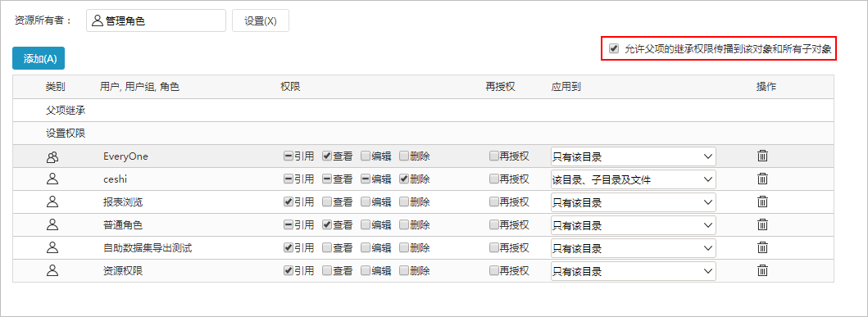The width and height of the screenshot is (868, 317).
Task: Uncheck 查看 permission for EveryOne
Action: pyautogui.click(x=327, y=156)
